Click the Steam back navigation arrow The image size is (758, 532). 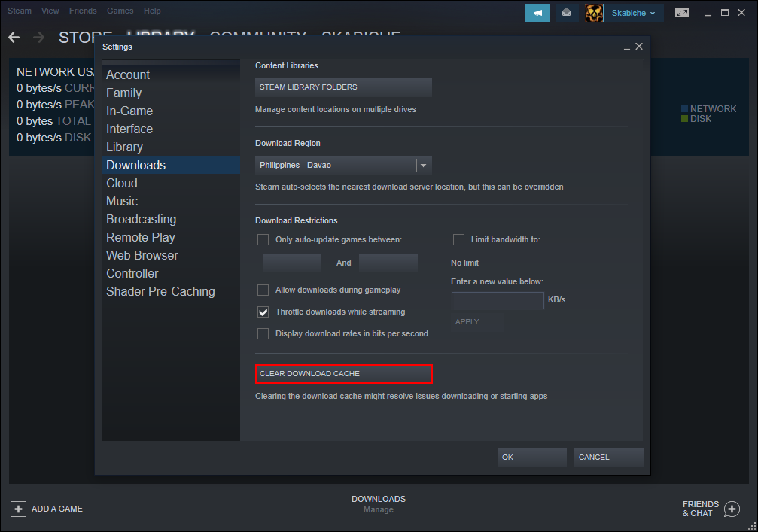(14, 37)
